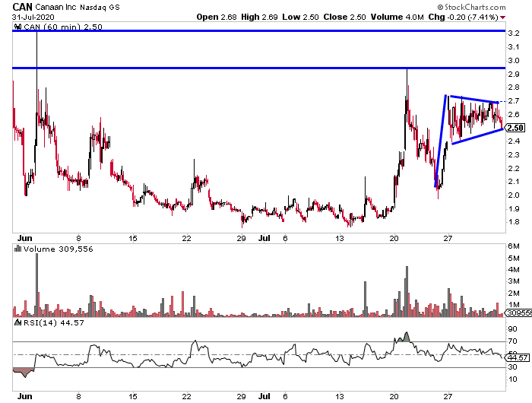The height and width of the screenshot is (403, 532).
Task: Click the candlestick icon beside CAN (60 min)
Action: [18, 27]
